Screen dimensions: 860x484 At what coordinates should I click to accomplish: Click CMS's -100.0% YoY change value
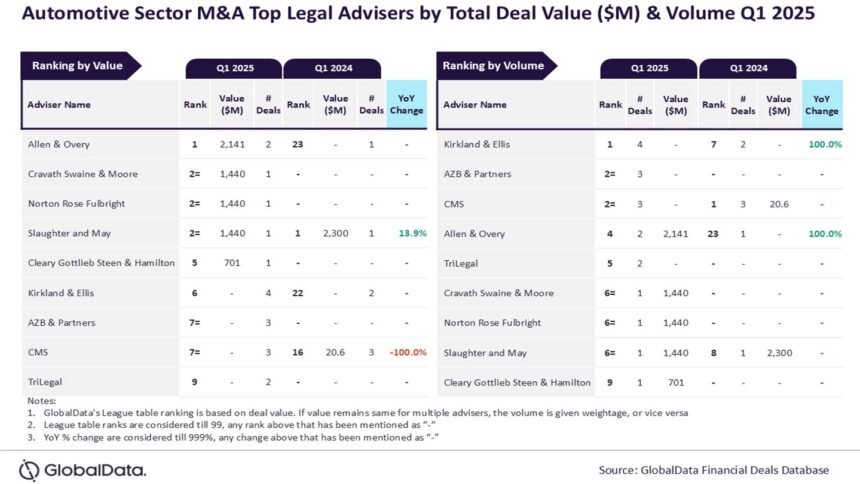coord(408,352)
